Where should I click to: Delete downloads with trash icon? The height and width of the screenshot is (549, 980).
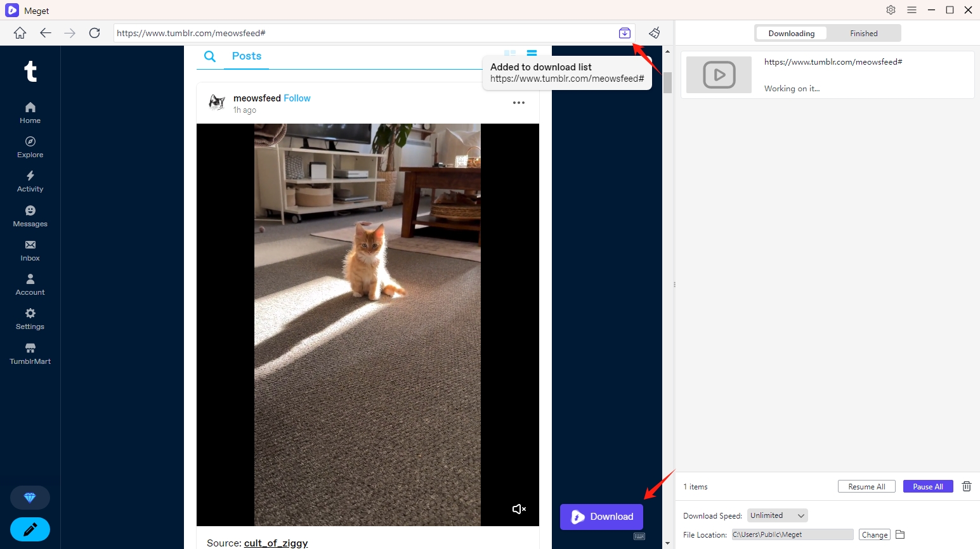click(967, 486)
